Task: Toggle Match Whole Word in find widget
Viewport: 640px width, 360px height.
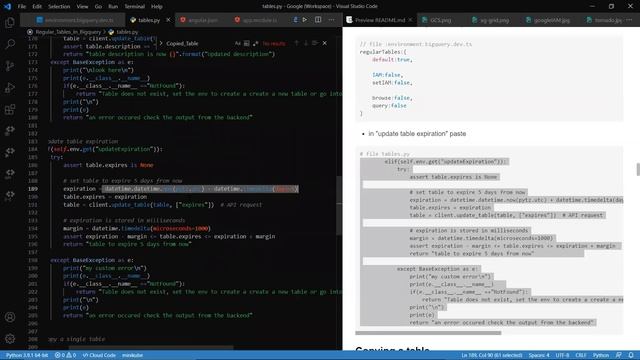Action: point(247,43)
